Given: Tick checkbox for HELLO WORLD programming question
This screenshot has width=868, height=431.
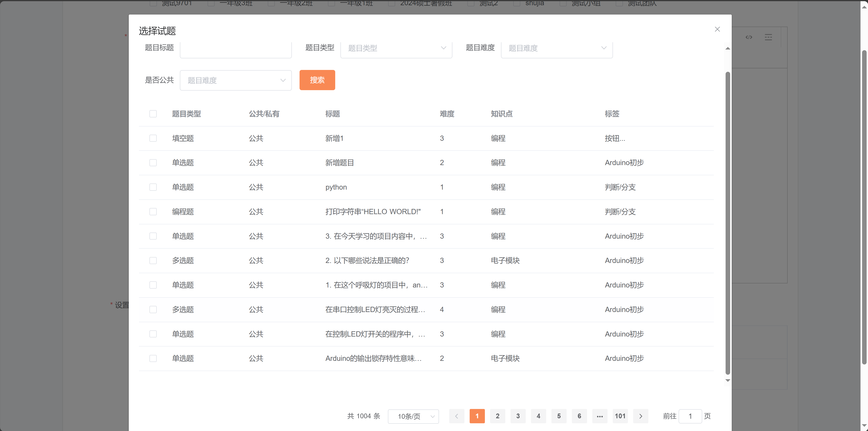Looking at the screenshot, I should coord(153,212).
